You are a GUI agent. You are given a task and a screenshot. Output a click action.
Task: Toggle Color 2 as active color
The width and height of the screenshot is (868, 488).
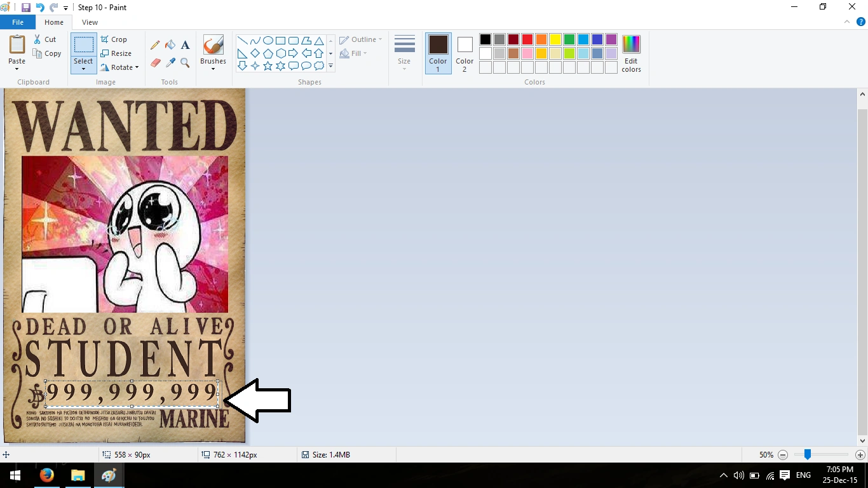point(465,53)
